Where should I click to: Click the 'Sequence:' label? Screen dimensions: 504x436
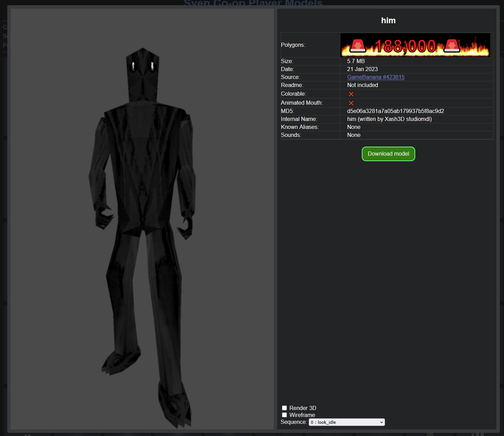click(x=294, y=422)
